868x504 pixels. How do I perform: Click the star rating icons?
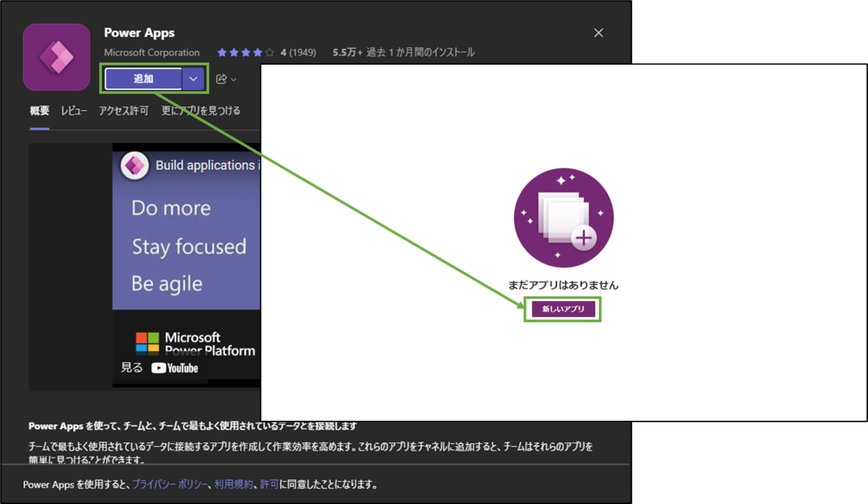246,53
